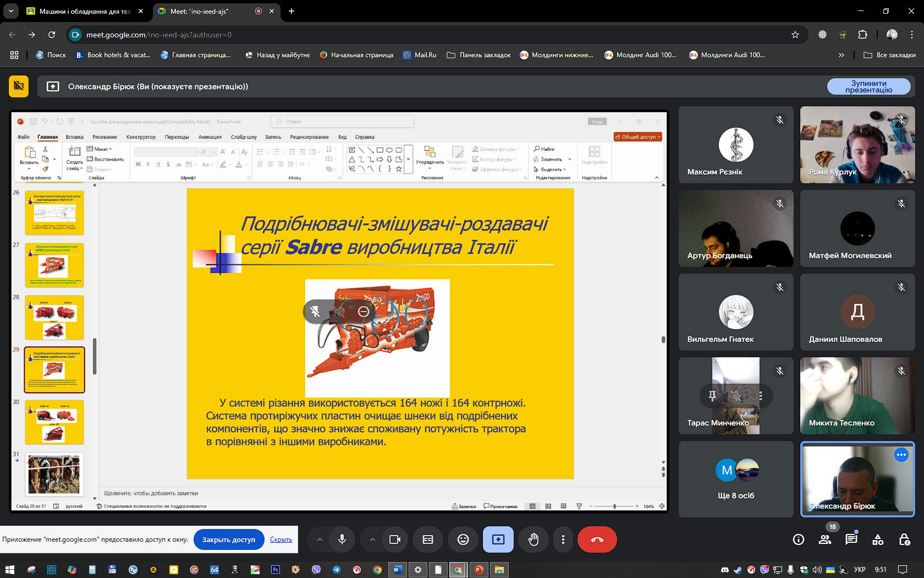Click Закрыть доступ to stop sharing
Screen dimensions: 924x578
[229, 539]
